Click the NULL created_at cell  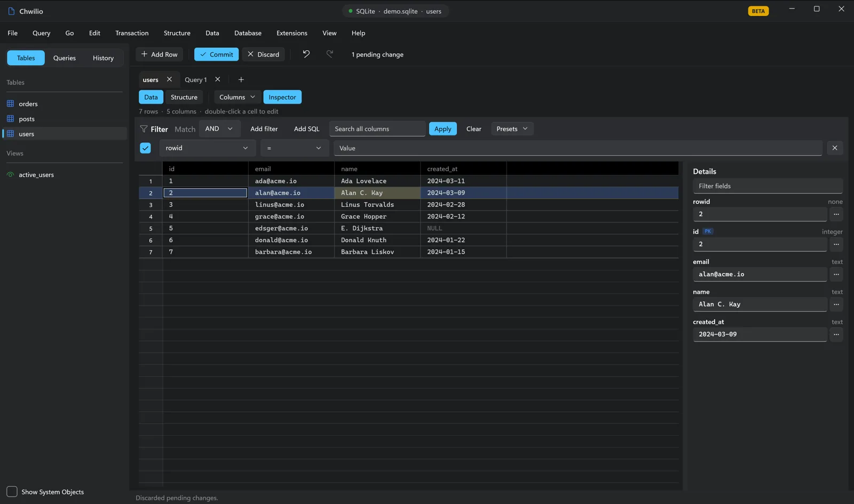[x=463, y=228]
